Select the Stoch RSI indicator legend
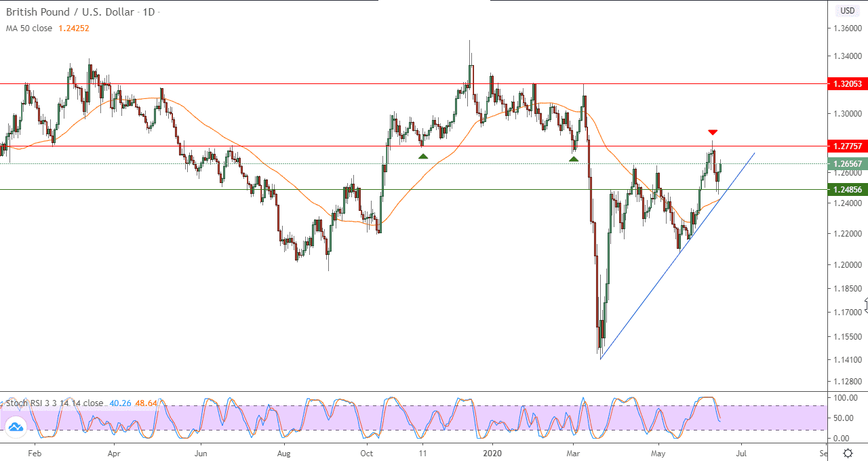Screen dimensions: 868x461 point(55,403)
